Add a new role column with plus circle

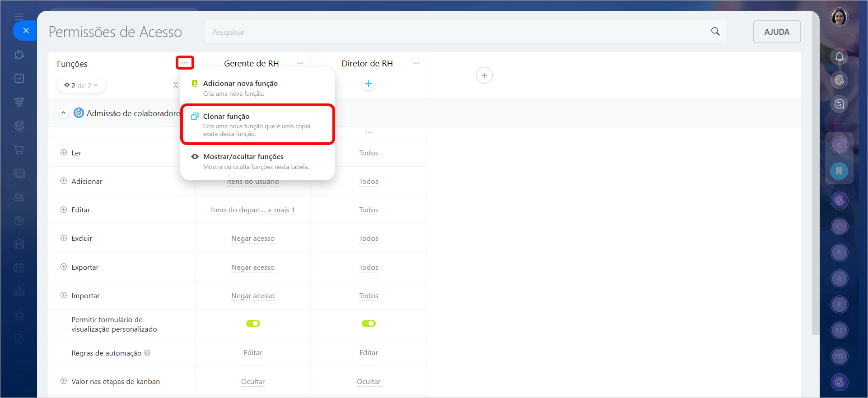click(484, 75)
